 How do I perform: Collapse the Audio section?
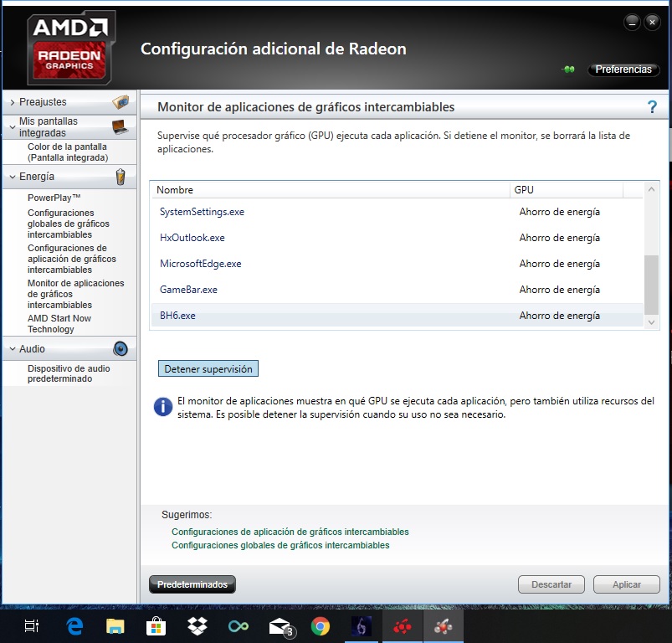13,349
